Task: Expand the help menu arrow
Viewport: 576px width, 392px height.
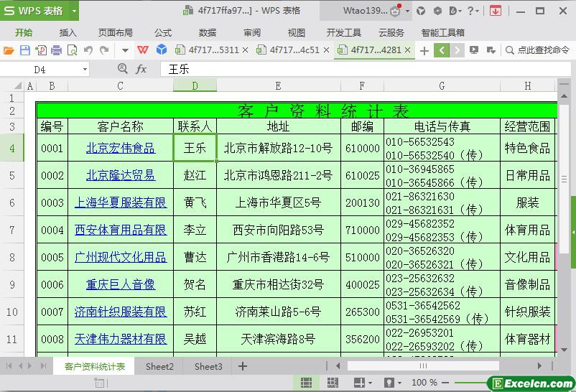Action: pyautogui.click(x=477, y=11)
